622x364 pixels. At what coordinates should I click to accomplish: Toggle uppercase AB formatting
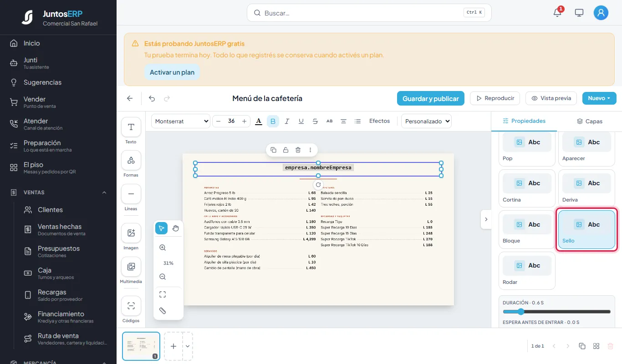[x=330, y=121]
